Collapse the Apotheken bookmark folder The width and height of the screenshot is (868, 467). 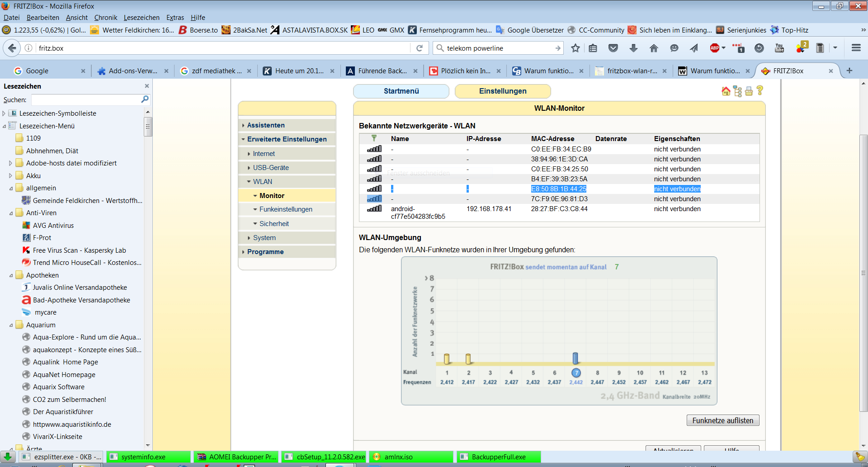(x=11, y=275)
